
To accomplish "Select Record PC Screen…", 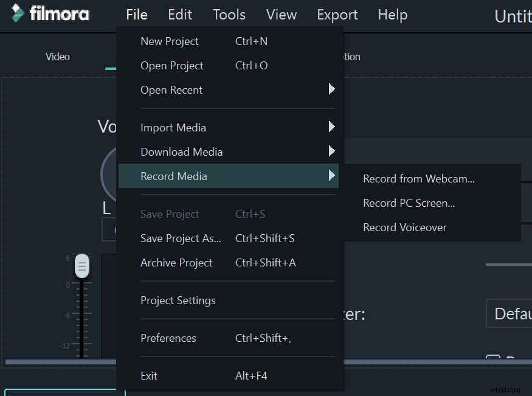I will [409, 203].
